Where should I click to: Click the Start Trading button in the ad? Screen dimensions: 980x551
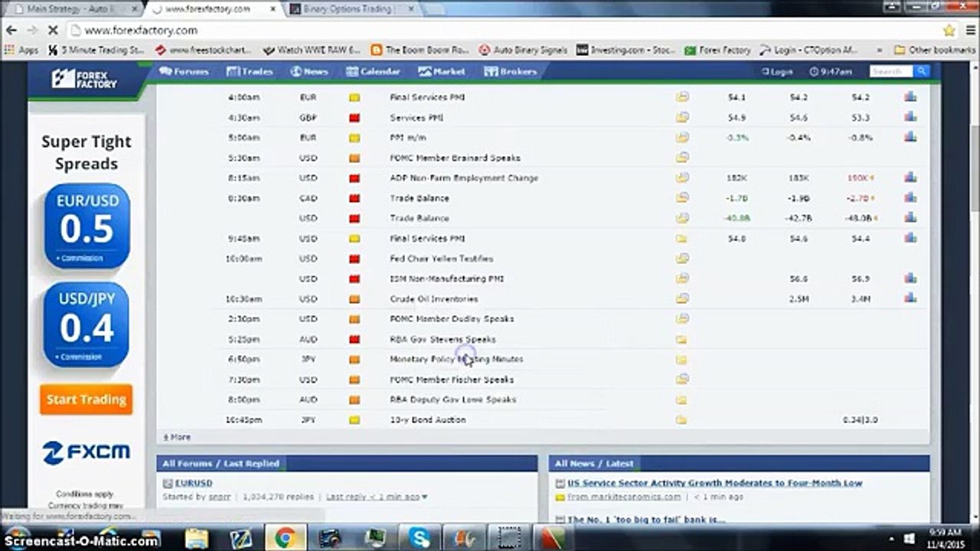point(86,399)
